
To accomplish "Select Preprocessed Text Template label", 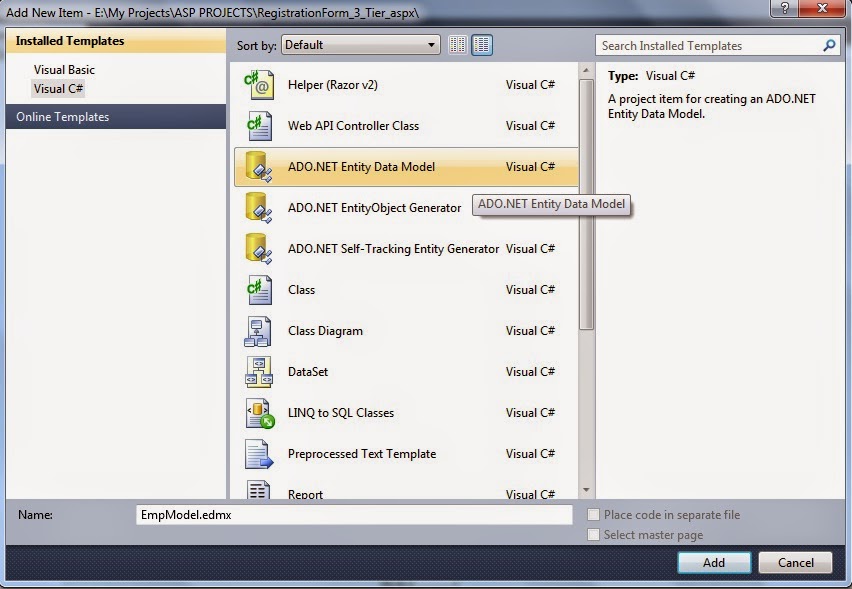I will coord(362,454).
